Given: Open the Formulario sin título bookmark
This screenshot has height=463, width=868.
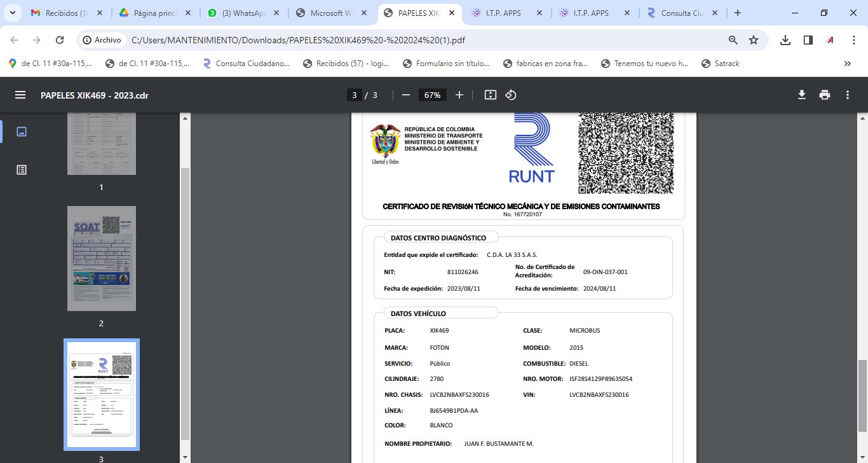Looking at the screenshot, I should pos(447,64).
